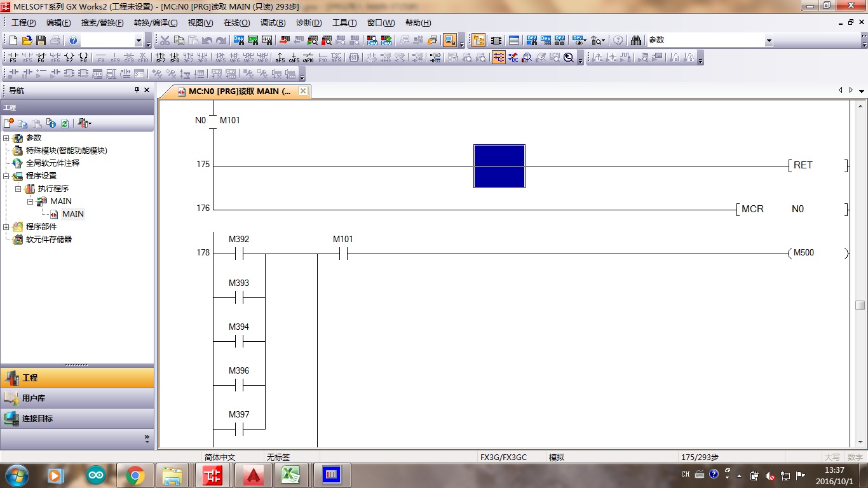The height and width of the screenshot is (488, 868).
Task: Click the Open project folder icon
Action: [x=27, y=41]
